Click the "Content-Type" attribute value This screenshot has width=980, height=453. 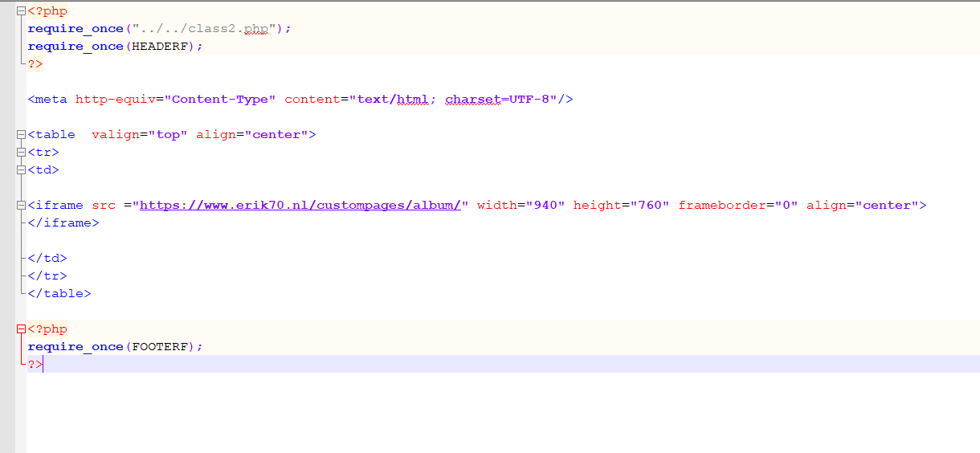tap(220, 99)
